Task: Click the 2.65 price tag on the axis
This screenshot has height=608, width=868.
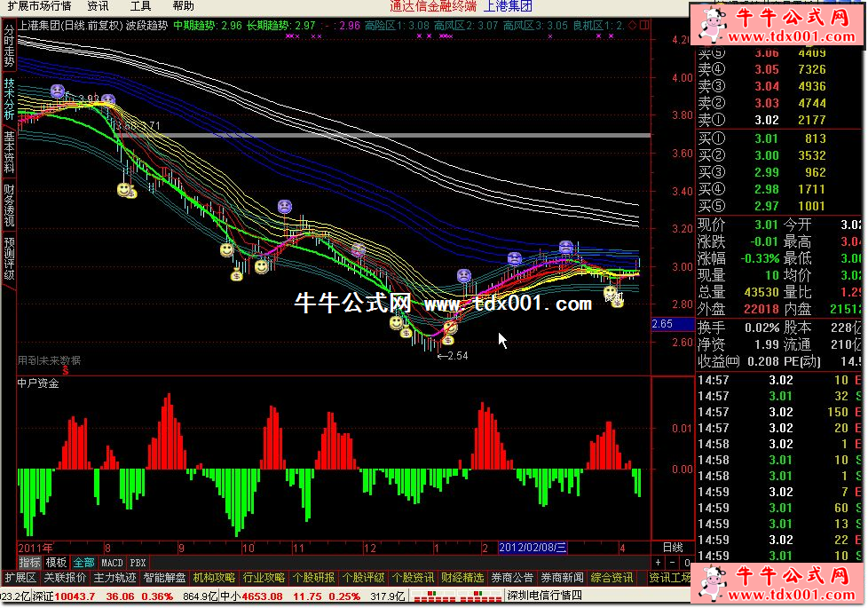Action: (673, 324)
